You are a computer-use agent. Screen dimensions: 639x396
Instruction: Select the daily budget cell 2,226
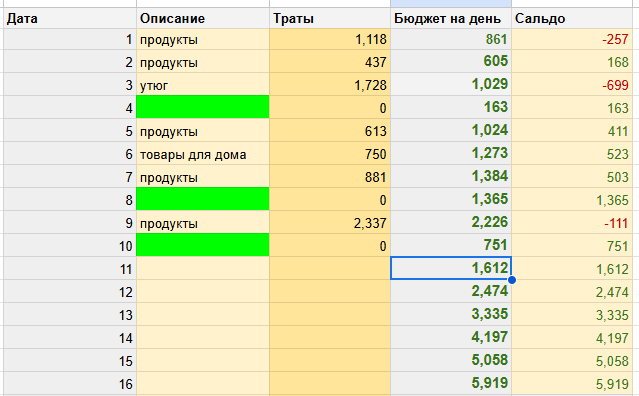click(x=451, y=223)
